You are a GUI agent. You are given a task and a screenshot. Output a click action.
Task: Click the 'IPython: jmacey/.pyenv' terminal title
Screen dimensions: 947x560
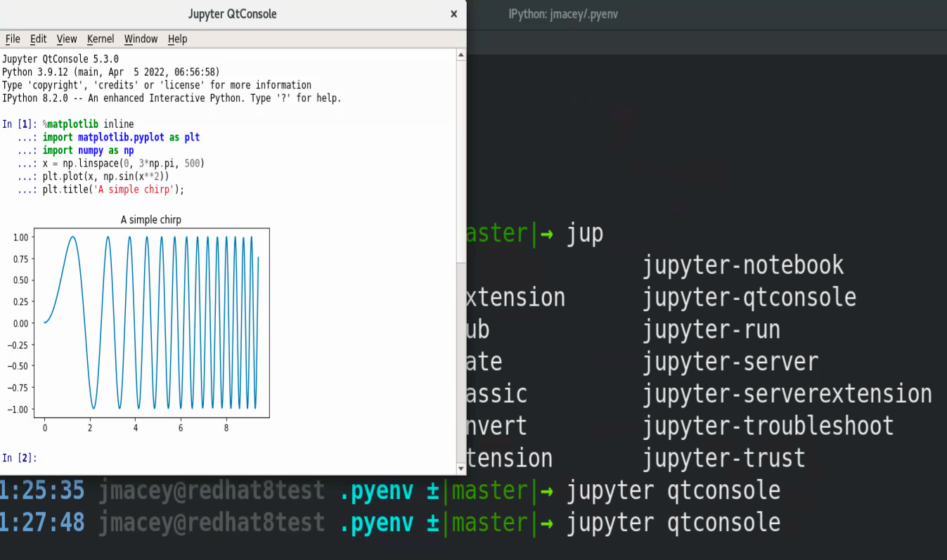563,14
